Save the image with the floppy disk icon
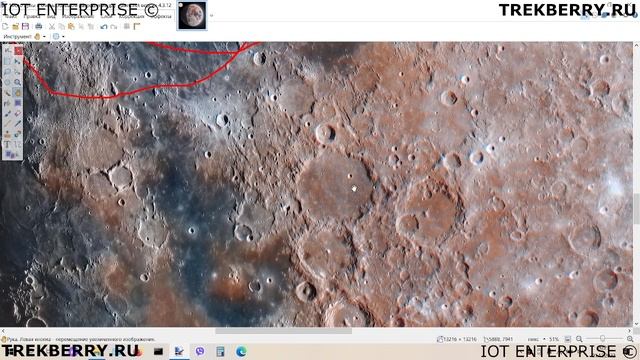The image size is (640, 360). pyautogui.click(x=25, y=27)
